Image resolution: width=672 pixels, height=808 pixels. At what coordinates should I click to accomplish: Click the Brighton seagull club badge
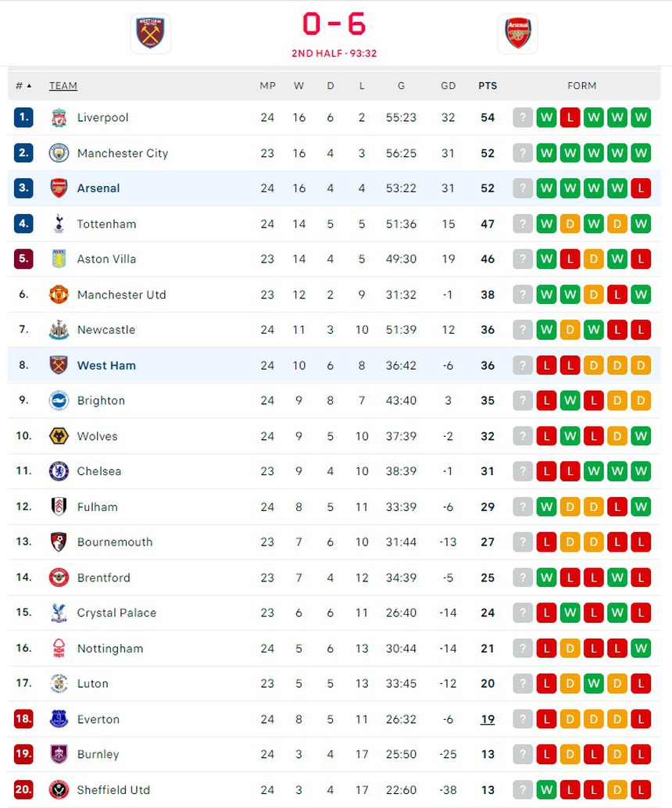tap(59, 400)
